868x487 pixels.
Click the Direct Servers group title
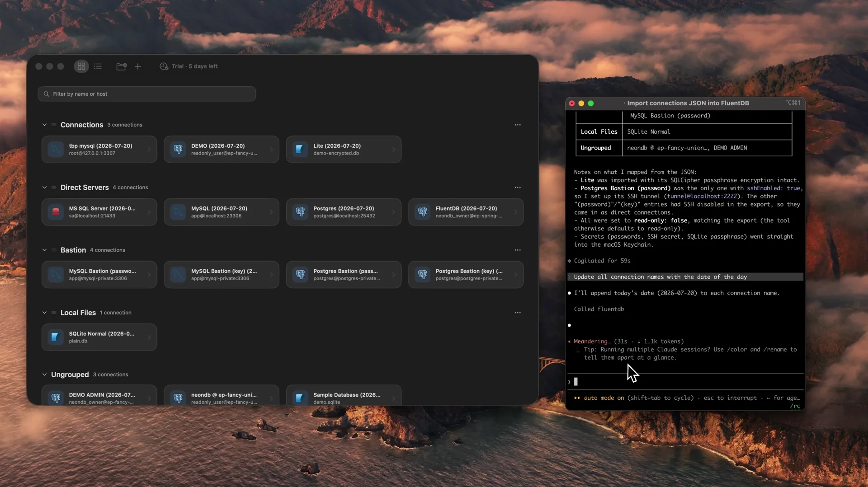tap(85, 187)
